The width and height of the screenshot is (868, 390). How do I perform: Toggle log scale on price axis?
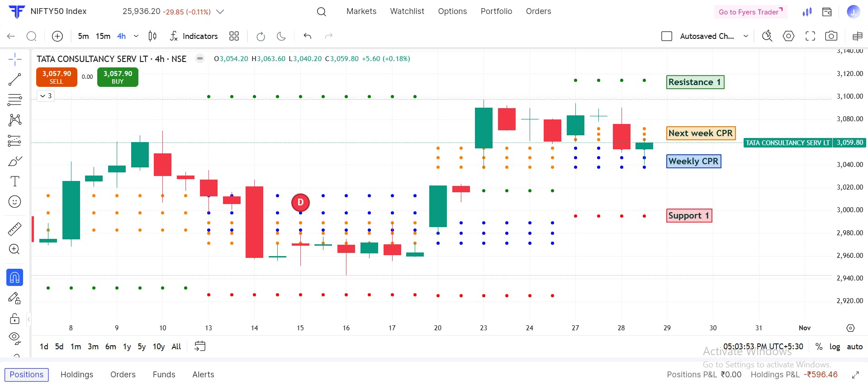pos(835,347)
